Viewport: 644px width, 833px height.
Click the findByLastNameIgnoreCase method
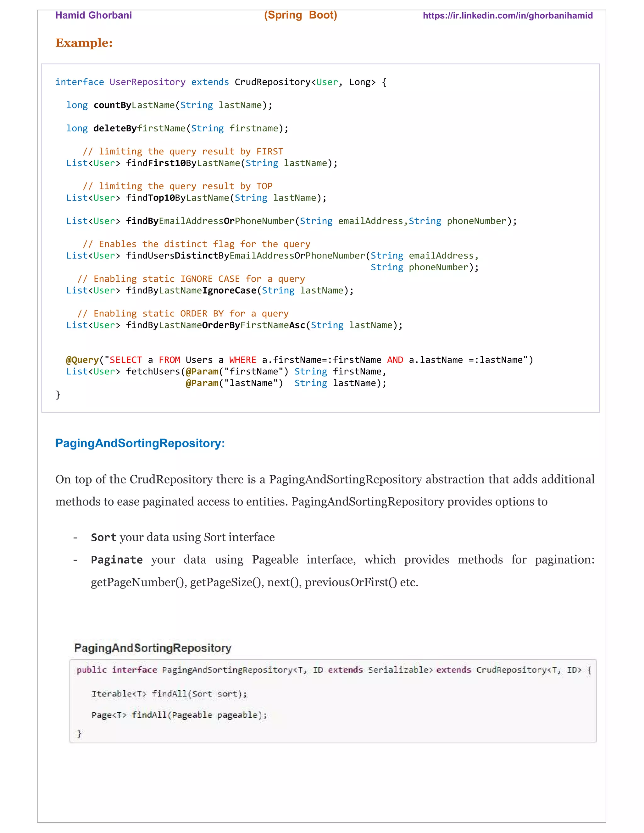(x=191, y=291)
